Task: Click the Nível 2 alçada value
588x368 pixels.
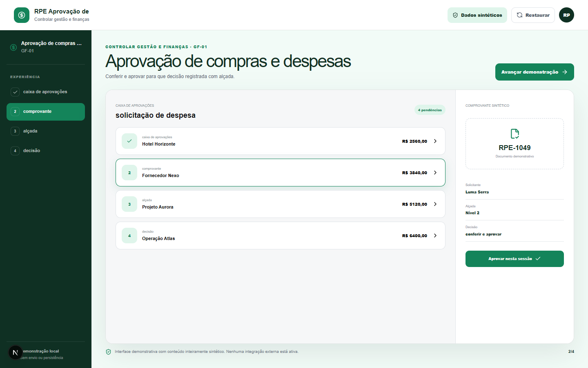Action: 472,213
